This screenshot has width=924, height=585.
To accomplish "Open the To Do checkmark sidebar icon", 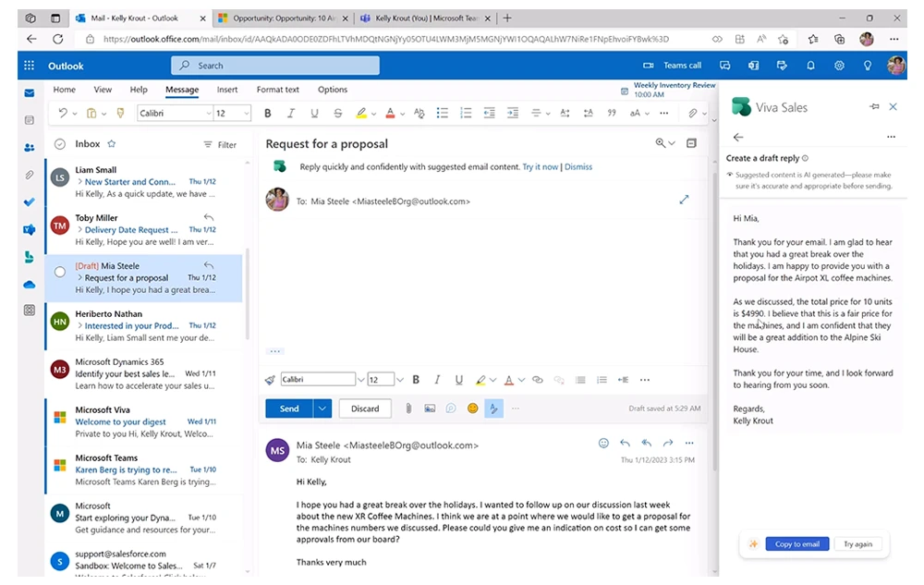I will pos(30,202).
